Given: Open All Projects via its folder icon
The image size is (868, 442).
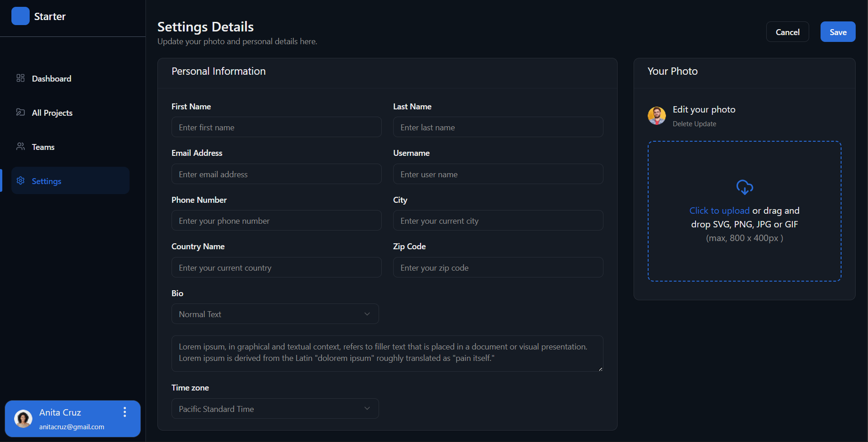Looking at the screenshot, I should pyautogui.click(x=20, y=112).
